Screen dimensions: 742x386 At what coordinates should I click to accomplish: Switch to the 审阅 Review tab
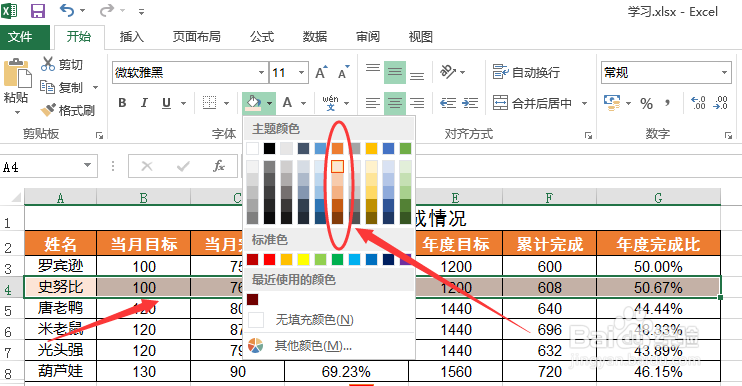(368, 37)
